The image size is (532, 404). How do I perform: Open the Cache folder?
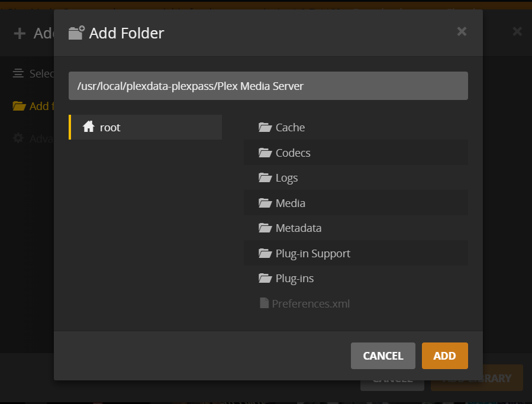click(x=290, y=128)
